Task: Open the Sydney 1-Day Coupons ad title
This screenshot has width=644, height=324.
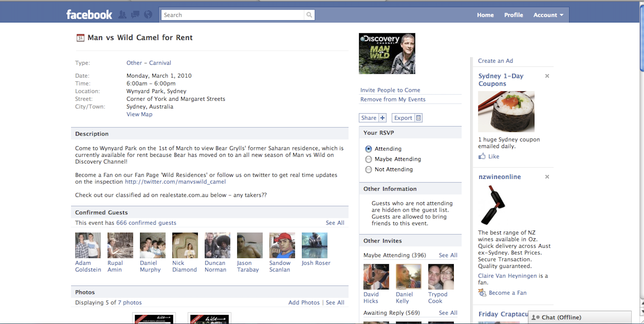Action: [501, 80]
